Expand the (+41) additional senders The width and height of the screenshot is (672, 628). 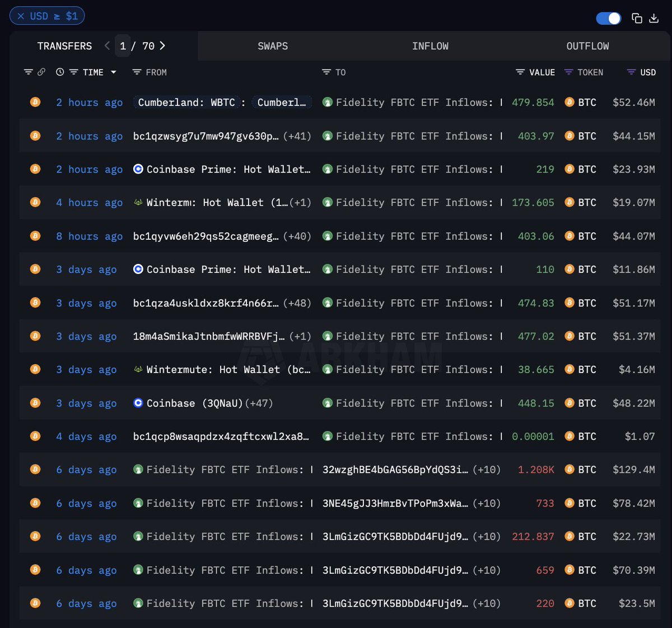(x=297, y=136)
